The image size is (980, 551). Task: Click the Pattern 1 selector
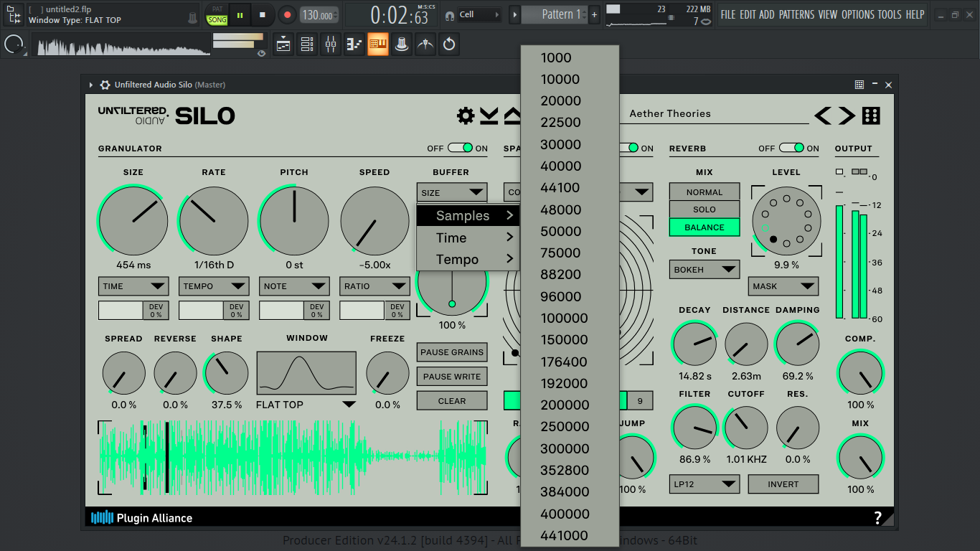554,14
